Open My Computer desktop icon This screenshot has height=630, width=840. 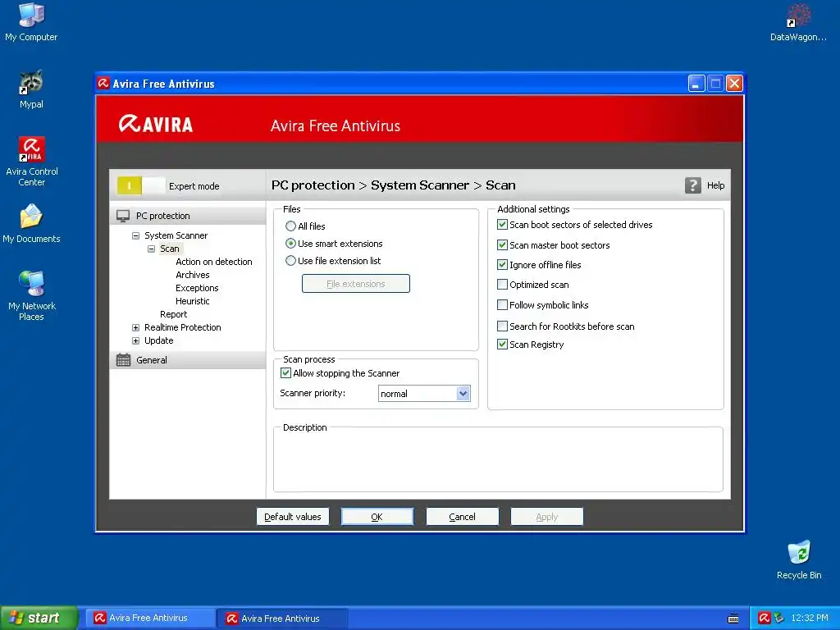coord(31,22)
